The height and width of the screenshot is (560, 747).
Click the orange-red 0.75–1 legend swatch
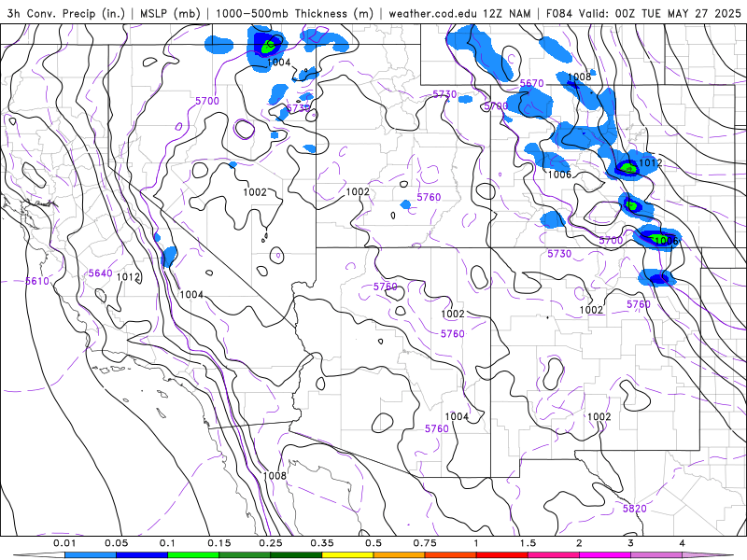451,554
